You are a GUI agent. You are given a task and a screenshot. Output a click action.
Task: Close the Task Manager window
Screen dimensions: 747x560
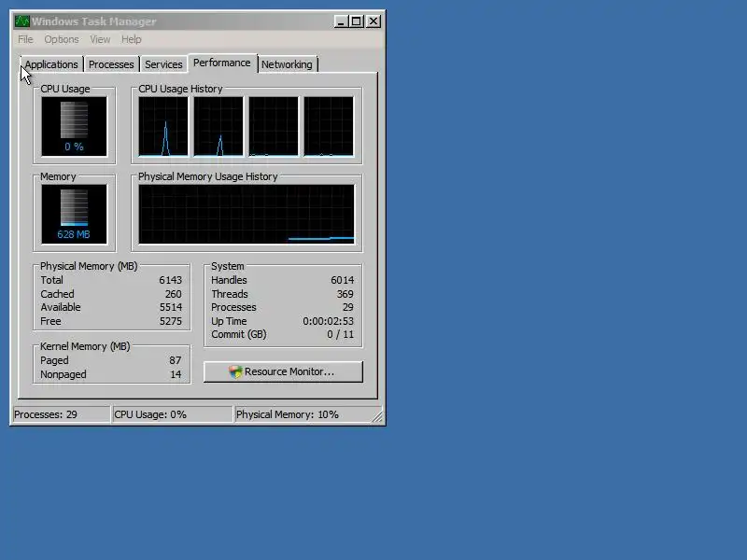[373, 21]
